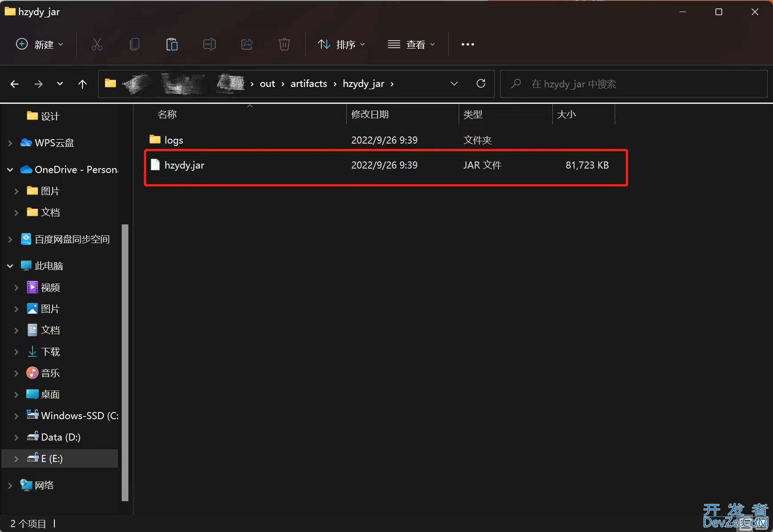Click the Delete trash icon
Image resolution: width=773 pixels, height=532 pixels.
pos(284,44)
